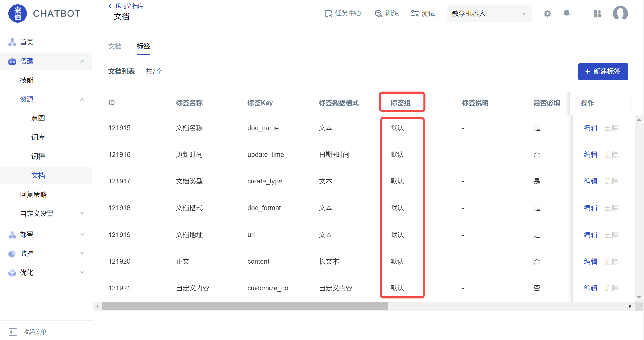Click the 优化 box icon
Image resolution: width=644 pixels, height=340 pixels.
click(x=12, y=273)
